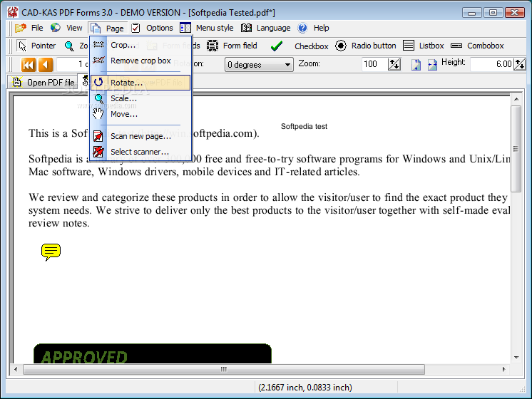
Task: Click the green checkmark Checkbox tool icon
Action: coord(277,46)
